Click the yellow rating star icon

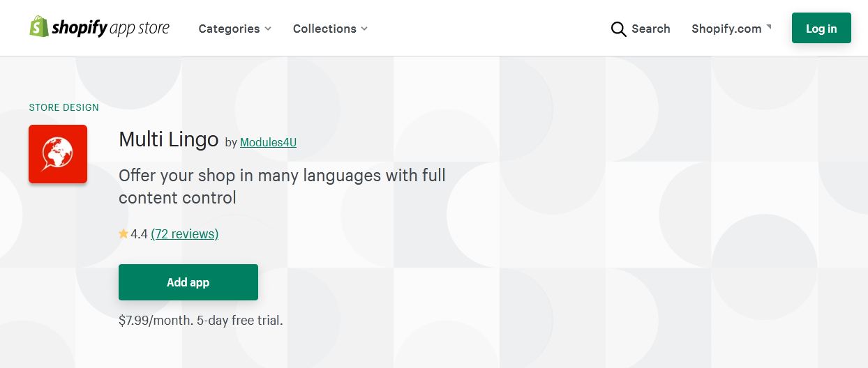[124, 234]
